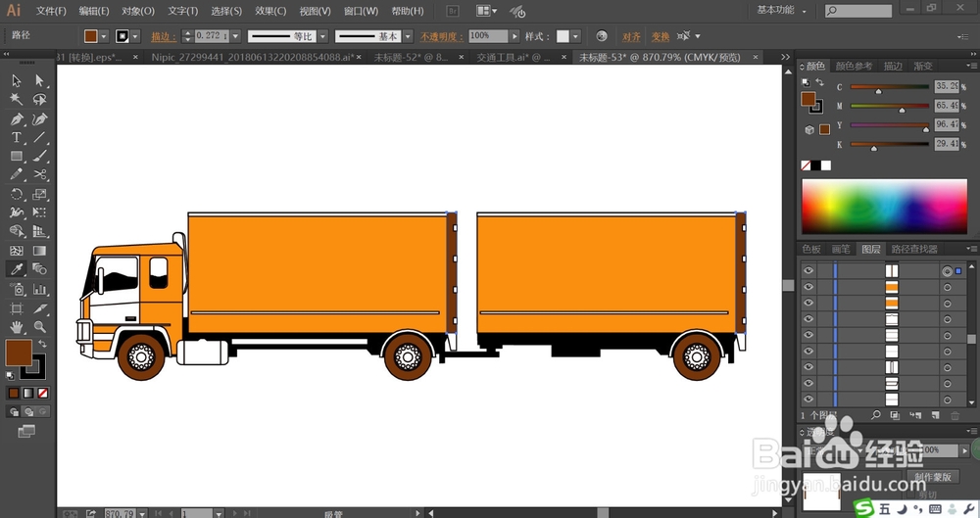Select the Rotate tool
Screen dimensions: 980x518
point(17,194)
